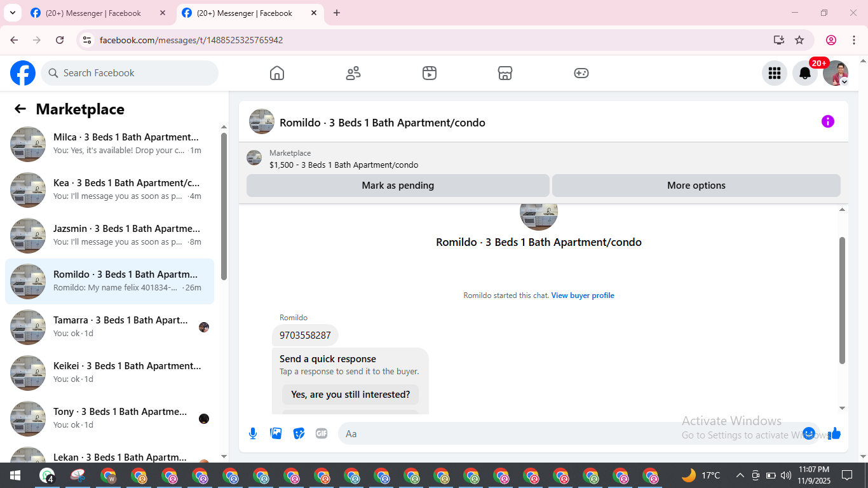Open the Jazsmin conversation

tap(109, 236)
